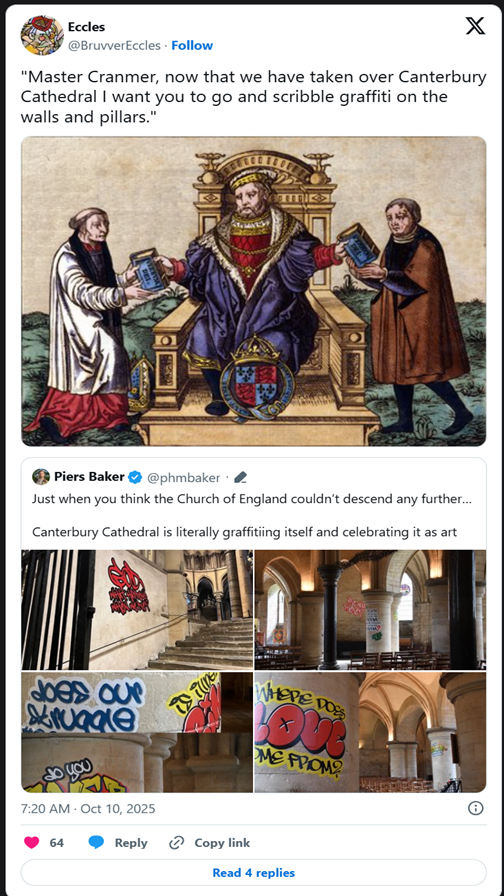Open 'does our struggle' graffiti photo
The height and width of the screenshot is (896, 504).
point(137,732)
